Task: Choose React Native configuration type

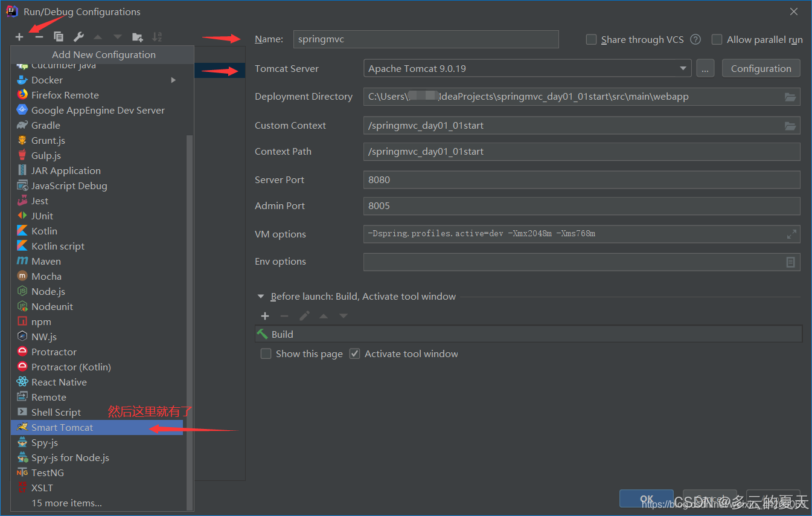Action: pyautogui.click(x=97, y=382)
